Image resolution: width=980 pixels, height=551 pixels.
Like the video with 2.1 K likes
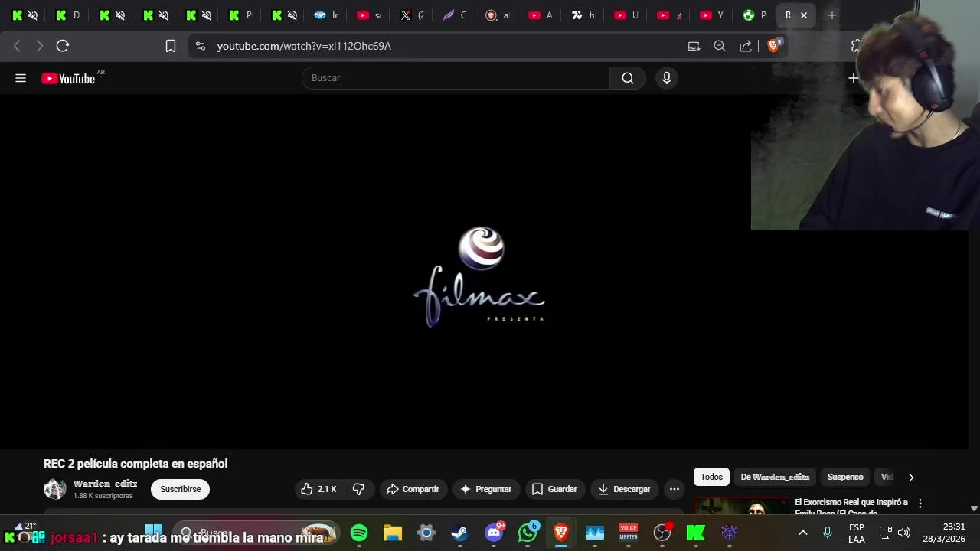[318, 489]
